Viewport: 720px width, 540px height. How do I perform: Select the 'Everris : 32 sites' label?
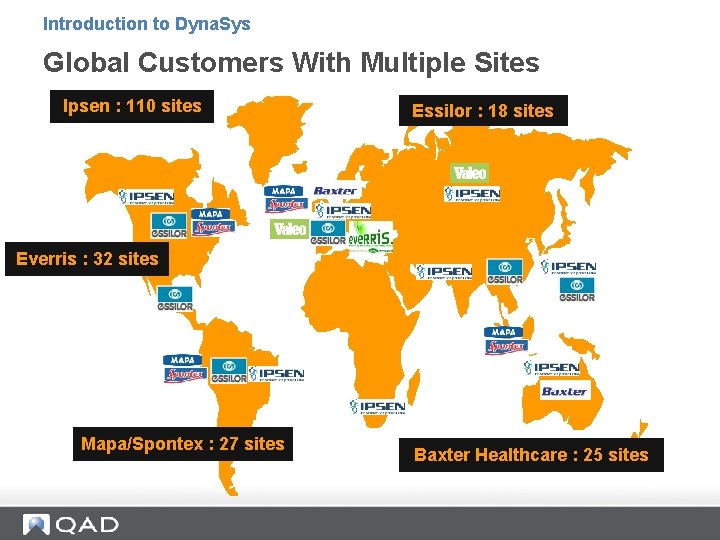point(87,259)
